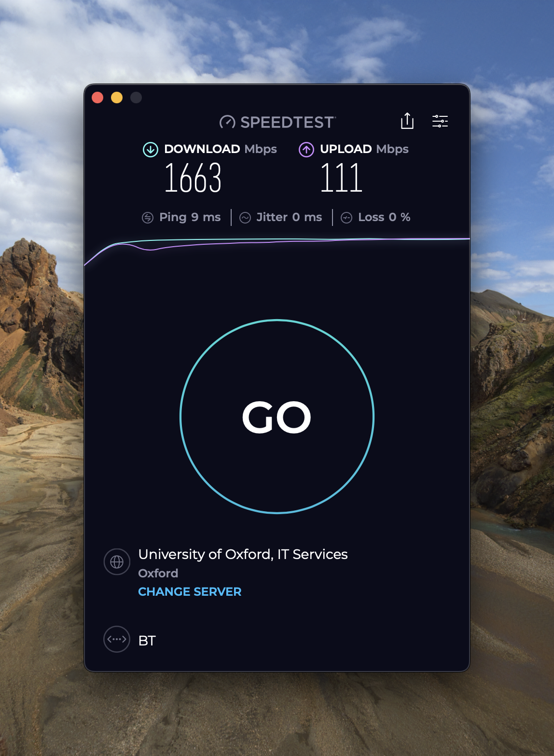
Task: Click the 1663 download result
Action: pos(193,178)
